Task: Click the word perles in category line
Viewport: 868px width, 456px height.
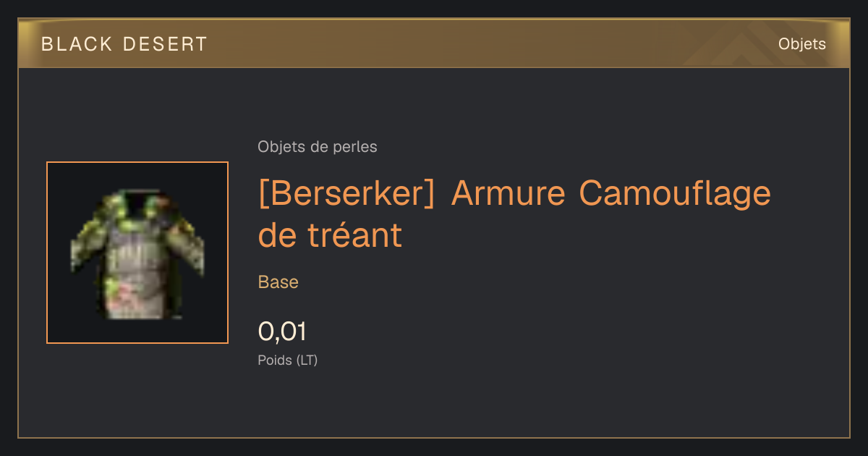Action: (x=356, y=147)
